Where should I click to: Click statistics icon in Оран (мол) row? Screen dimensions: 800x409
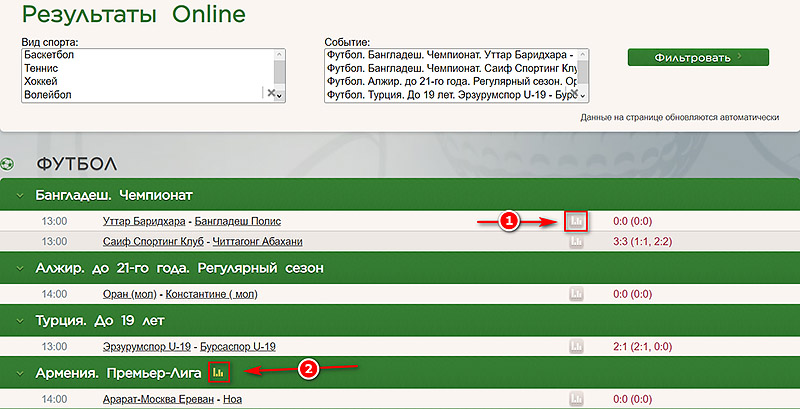pyautogui.click(x=576, y=294)
